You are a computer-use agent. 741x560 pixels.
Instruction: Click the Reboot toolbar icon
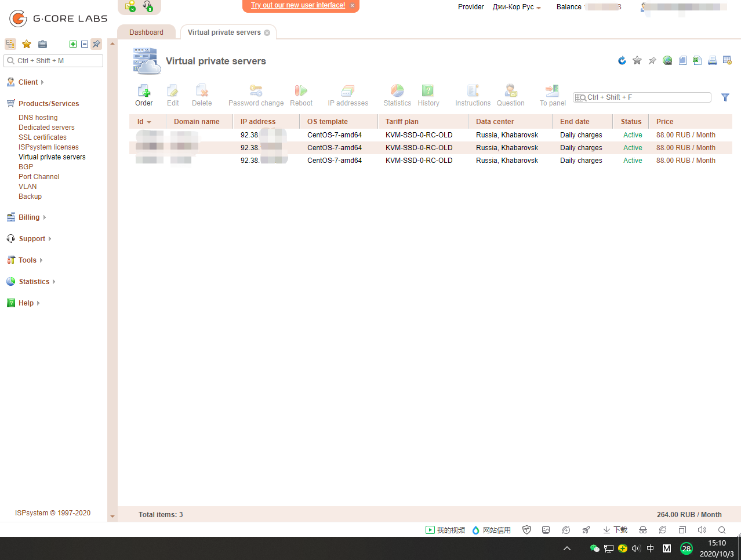pos(301,91)
